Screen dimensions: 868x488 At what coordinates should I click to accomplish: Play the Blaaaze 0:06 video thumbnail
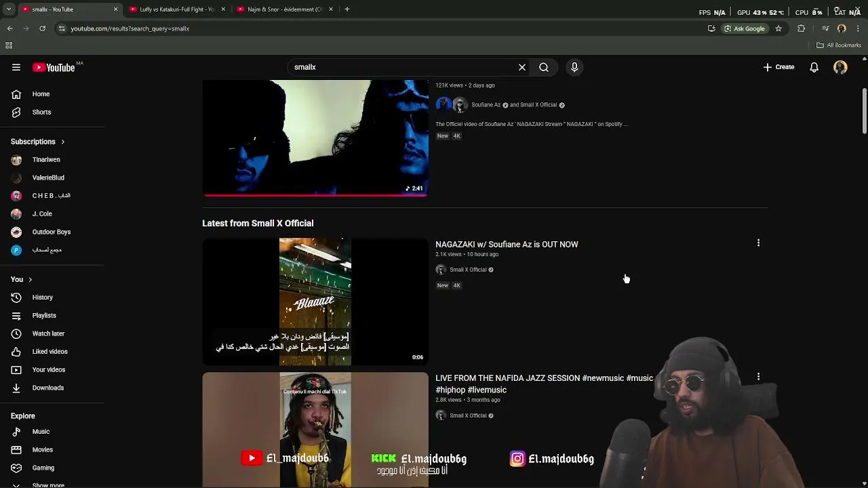315,302
